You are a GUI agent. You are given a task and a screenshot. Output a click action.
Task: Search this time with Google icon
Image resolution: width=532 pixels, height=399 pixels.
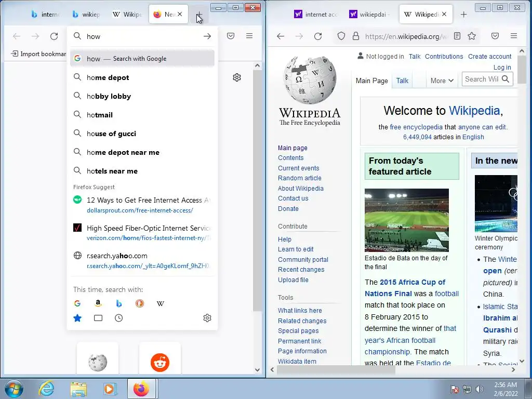pyautogui.click(x=77, y=303)
